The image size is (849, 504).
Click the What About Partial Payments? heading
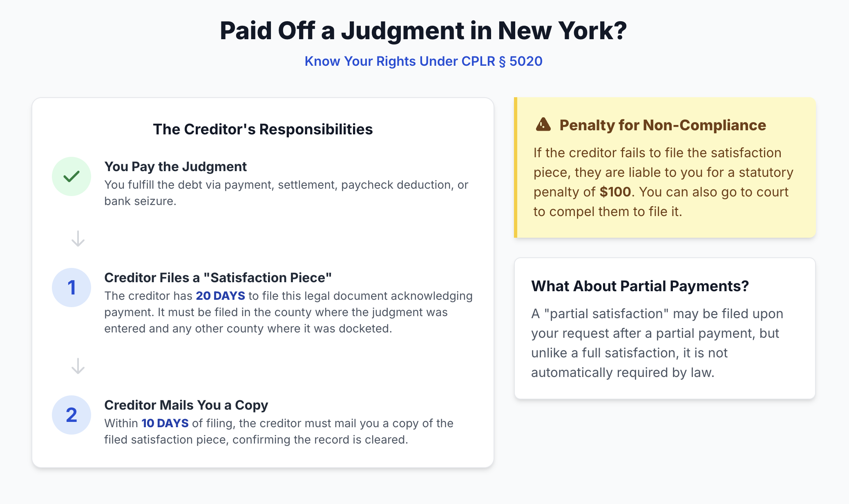(640, 286)
